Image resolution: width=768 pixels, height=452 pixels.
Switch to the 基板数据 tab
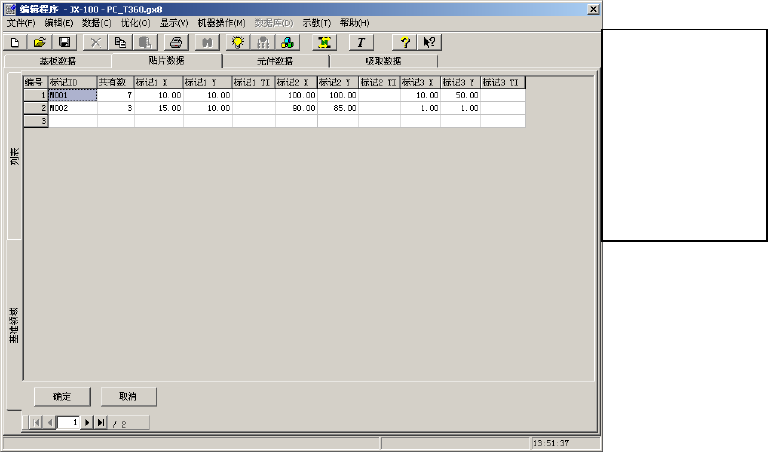58,61
